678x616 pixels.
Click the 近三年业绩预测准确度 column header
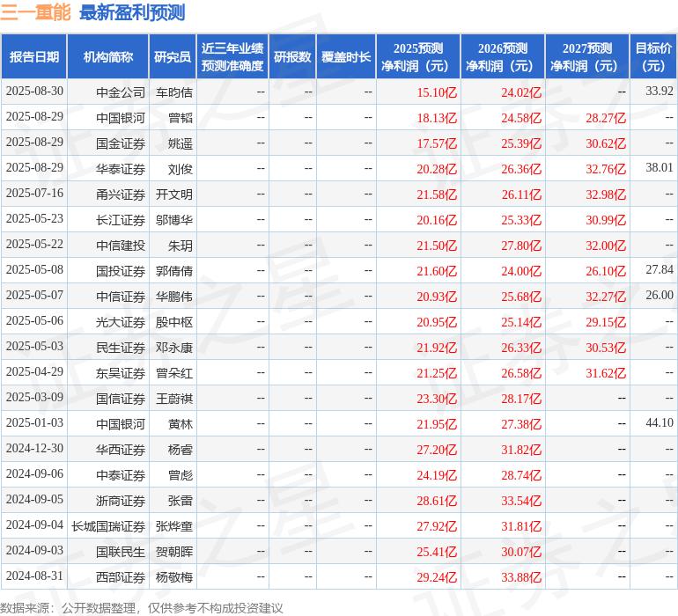tap(232, 56)
